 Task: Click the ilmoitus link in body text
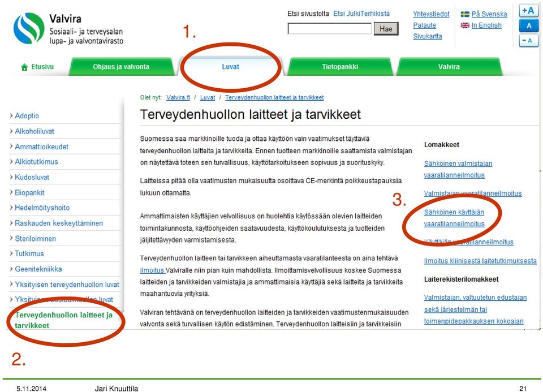(x=152, y=270)
